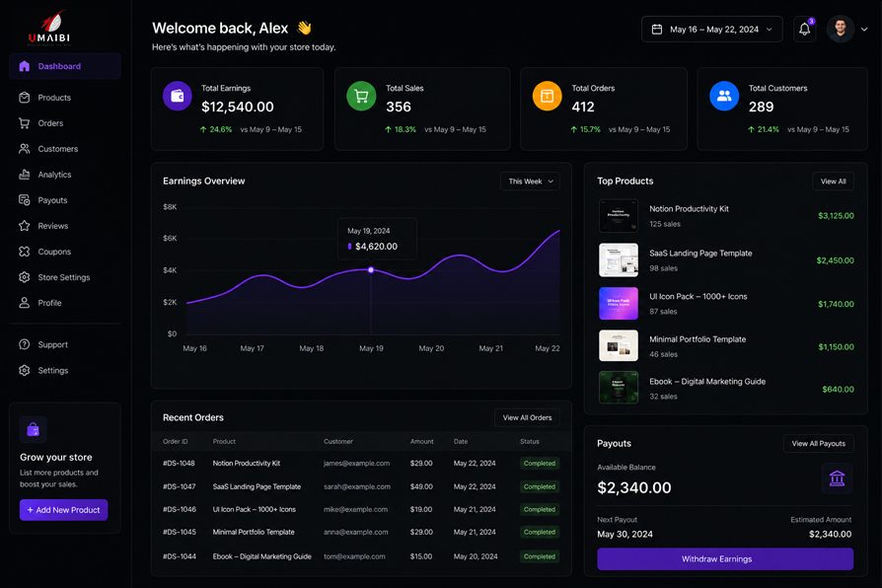Click the Total Sales cart icon
The width and height of the screenshot is (882, 588).
361,96
